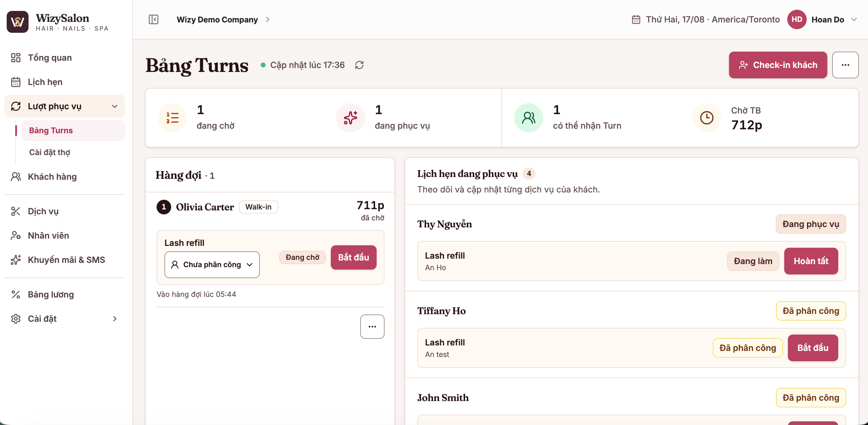Click the Check-in khách button
This screenshot has width=868, height=425.
pos(778,65)
